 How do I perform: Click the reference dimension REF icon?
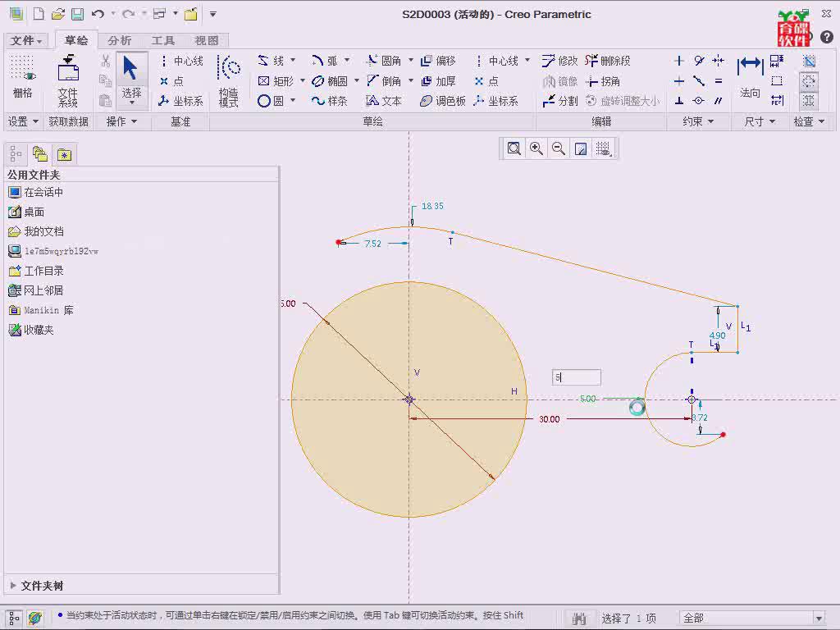coord(777,101)
